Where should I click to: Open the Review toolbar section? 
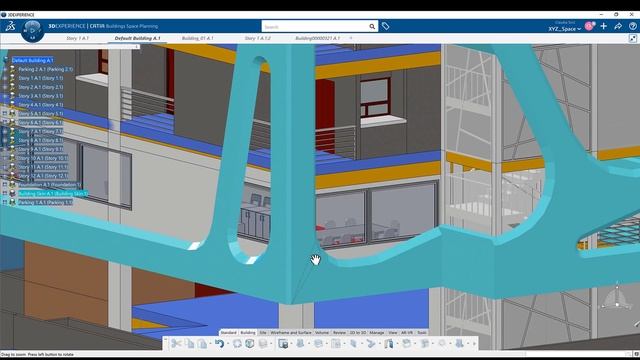[x=339, y=333]
